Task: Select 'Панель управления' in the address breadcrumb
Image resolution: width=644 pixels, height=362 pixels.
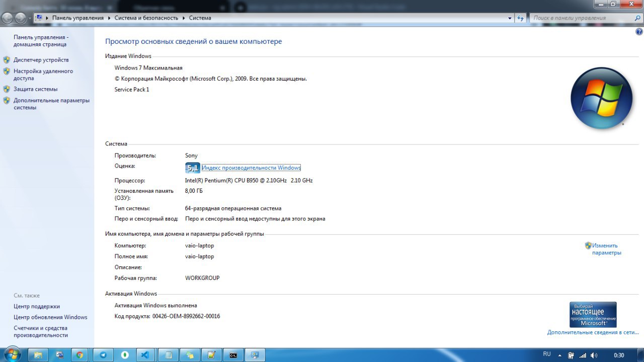Action: [77, 18]
